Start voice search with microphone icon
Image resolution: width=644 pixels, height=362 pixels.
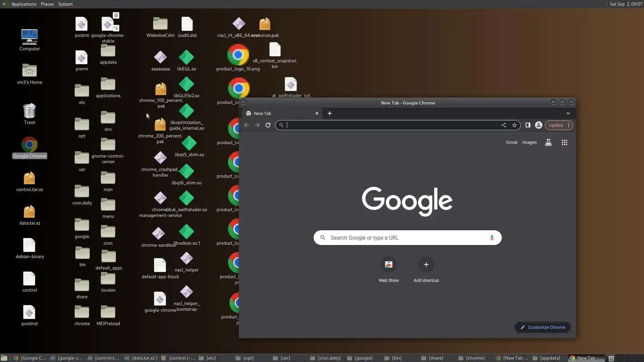tap(491, 238)
